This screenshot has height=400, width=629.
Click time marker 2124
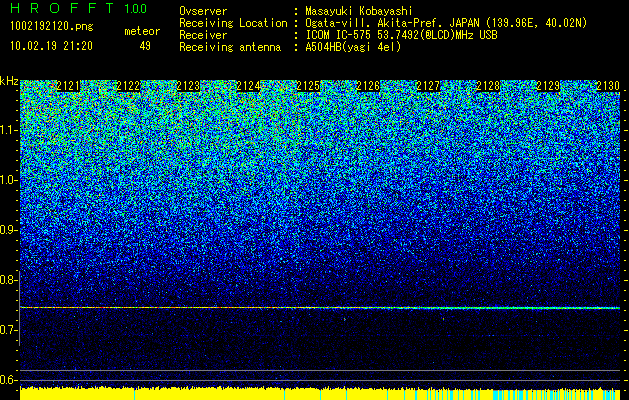coord(248,86)
